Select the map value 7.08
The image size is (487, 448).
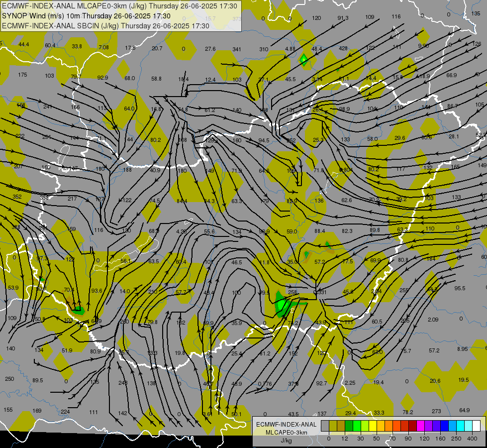pyautogui.click(x=104, y=47)
